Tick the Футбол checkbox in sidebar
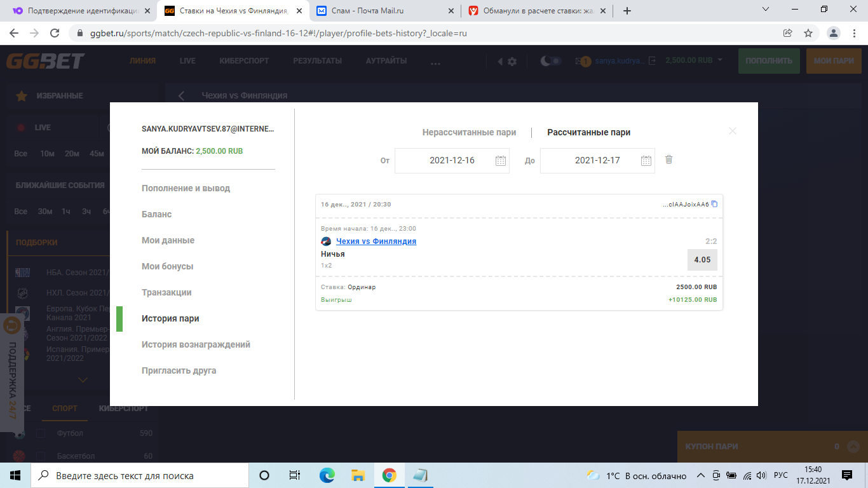Screen dimensions: 868x488 coord(41,433)
